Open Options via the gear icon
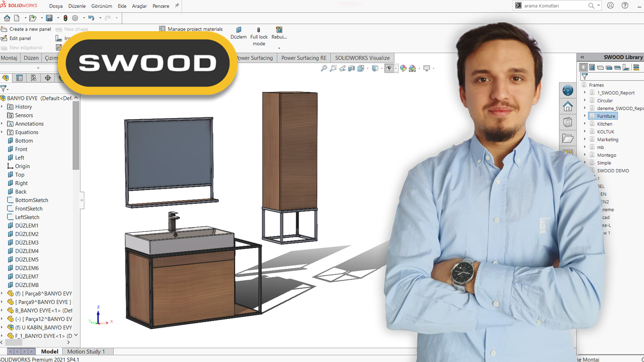The width and height of the screenshot is (644, 362). [x=75, y=18]
